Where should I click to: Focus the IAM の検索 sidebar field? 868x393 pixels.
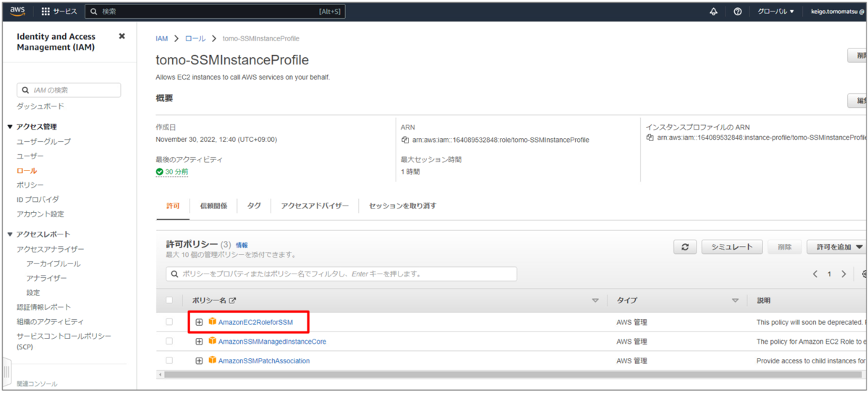pos(69,90)
